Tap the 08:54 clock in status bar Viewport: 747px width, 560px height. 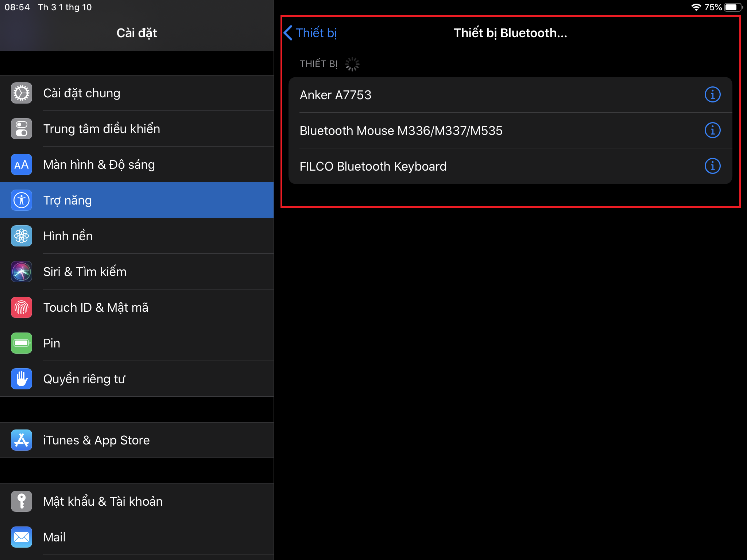17,7
